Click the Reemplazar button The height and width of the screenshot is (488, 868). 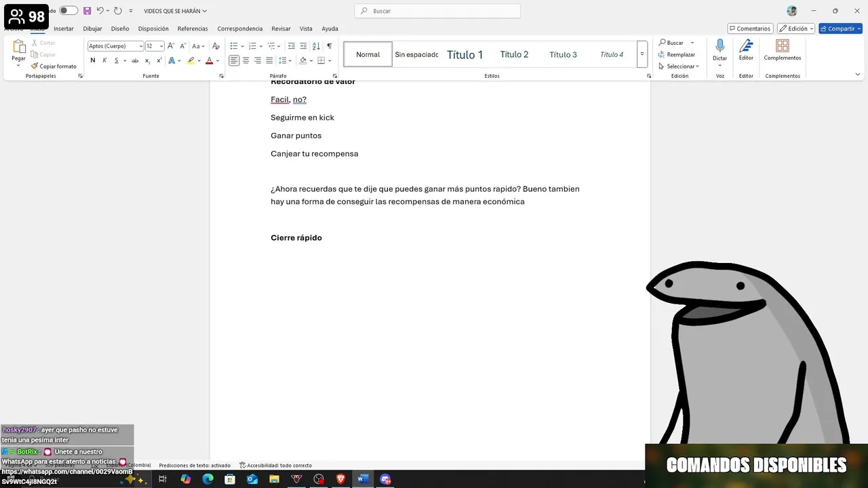(x=677, y=54)
